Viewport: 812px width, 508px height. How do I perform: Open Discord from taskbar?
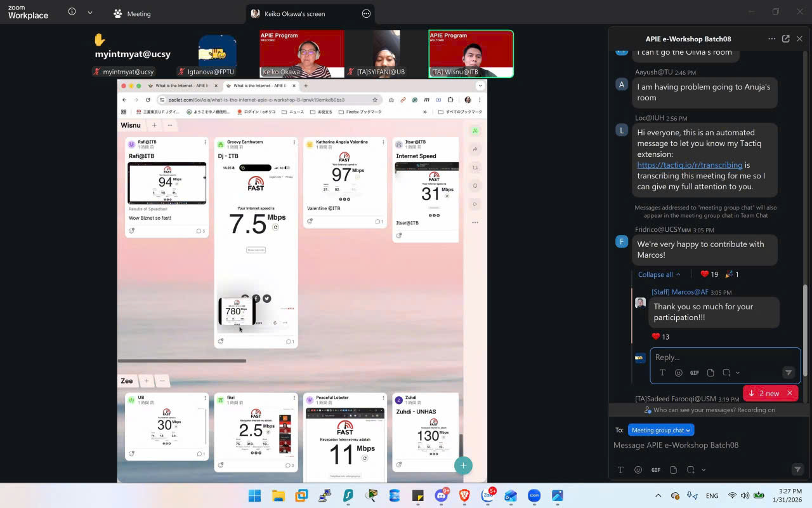442,495
